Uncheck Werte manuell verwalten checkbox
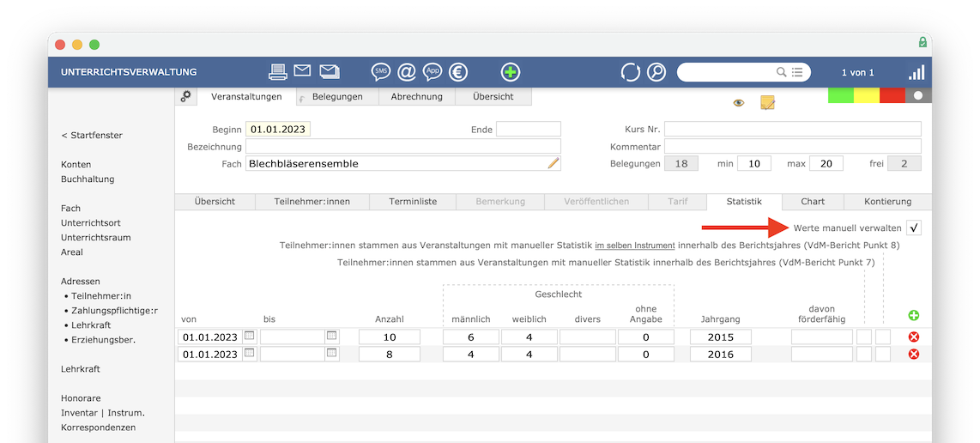 (914, 228)
